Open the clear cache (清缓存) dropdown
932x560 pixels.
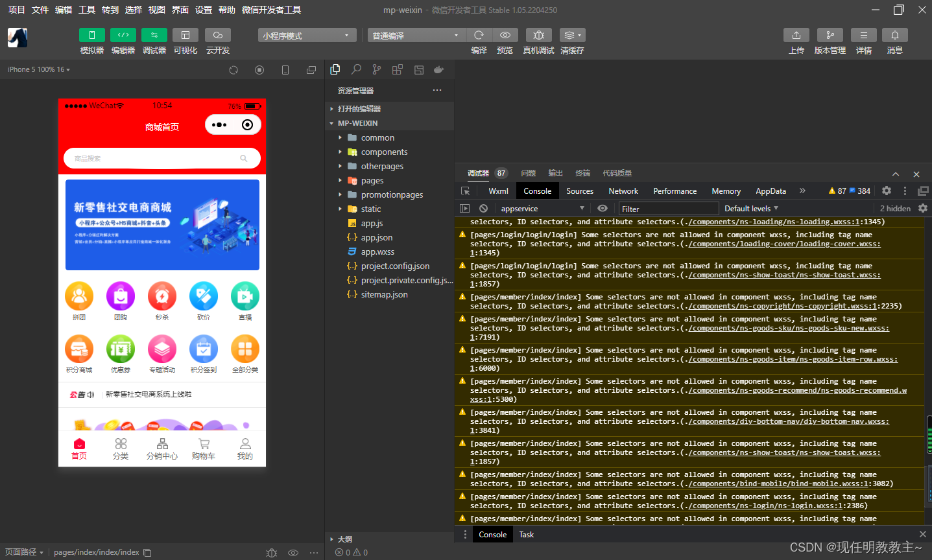tap(572, 35)
